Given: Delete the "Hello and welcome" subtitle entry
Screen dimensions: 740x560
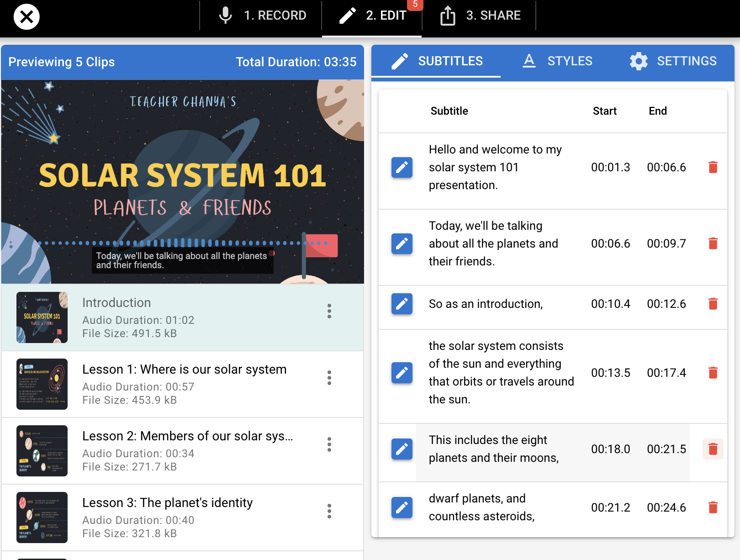Looking at the screenshot, I should pyautogui.click(x=713, y=167).
